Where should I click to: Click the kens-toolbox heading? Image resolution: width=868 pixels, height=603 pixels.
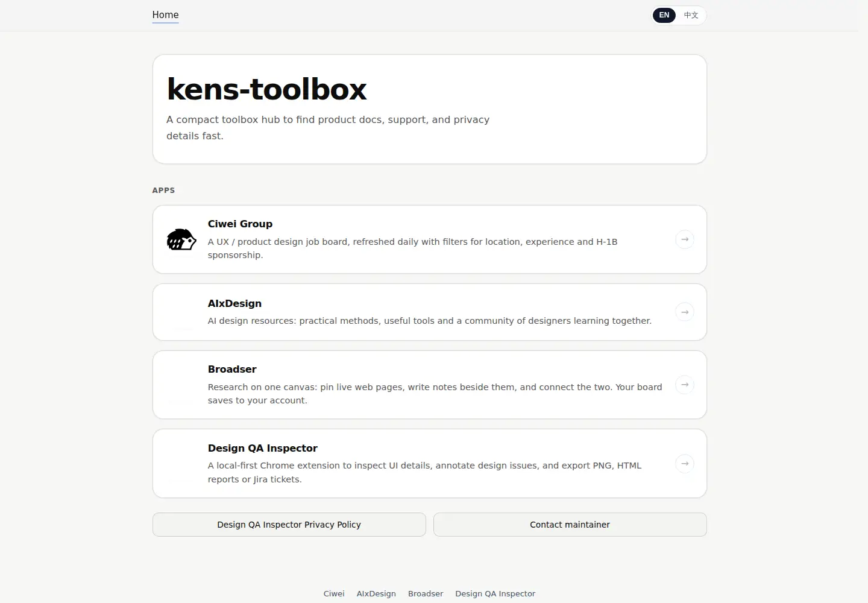pyautogui.click(x=266, y=89)
